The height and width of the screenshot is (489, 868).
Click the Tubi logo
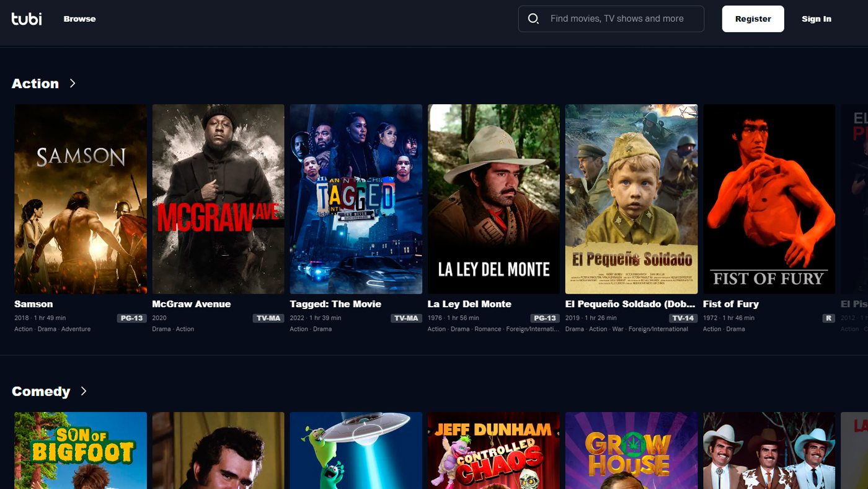27,19
